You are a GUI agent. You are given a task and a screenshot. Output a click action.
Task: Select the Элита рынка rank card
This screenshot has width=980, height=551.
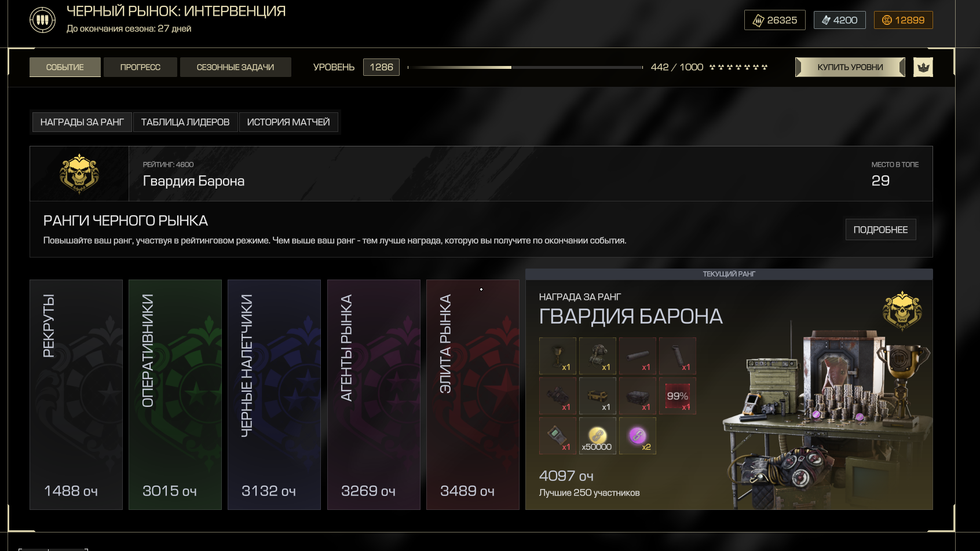coord(473,395)
